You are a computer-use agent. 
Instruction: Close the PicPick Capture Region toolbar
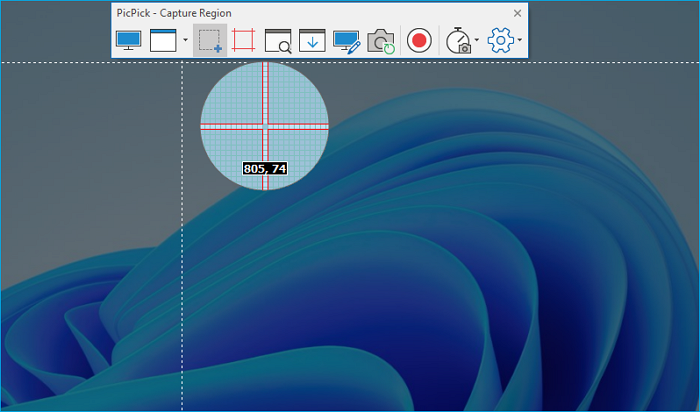517,13
